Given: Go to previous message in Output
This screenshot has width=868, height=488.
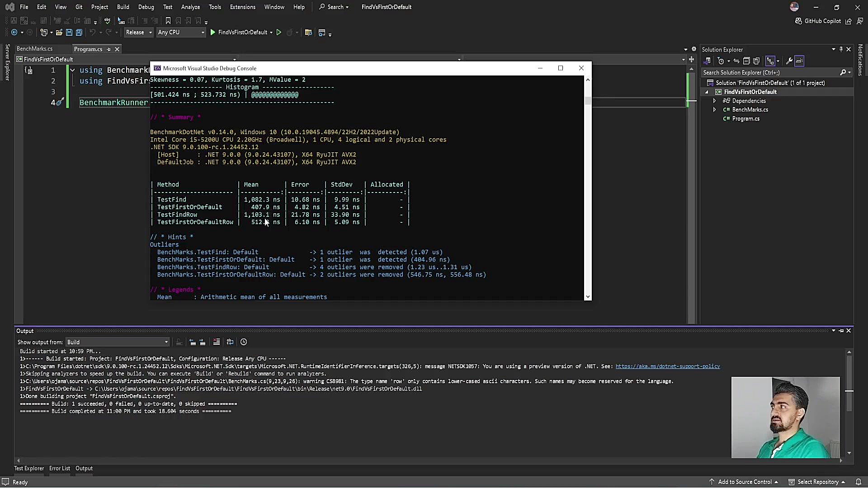Looking at the screenshot, I should tap(193, 342).
